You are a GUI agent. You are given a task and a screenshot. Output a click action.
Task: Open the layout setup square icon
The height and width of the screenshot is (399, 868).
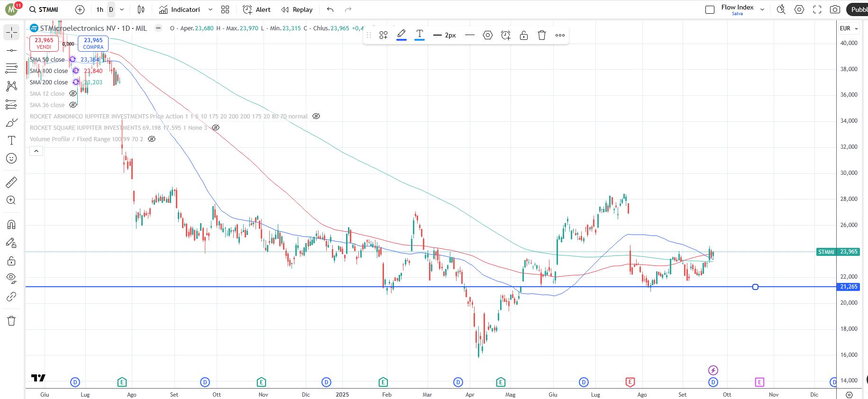710,9
